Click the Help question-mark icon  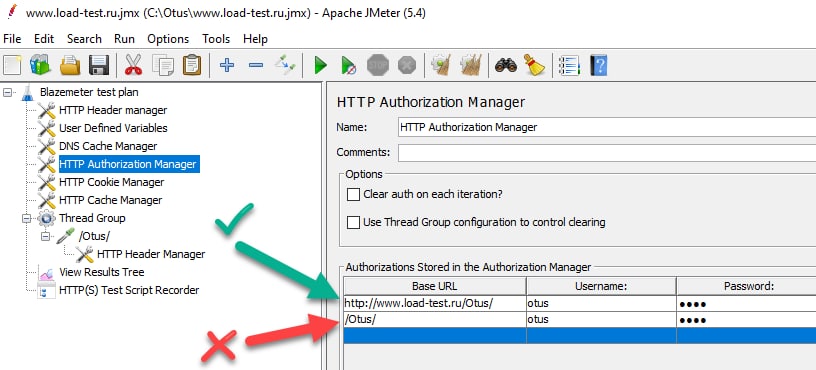[598, 66]
